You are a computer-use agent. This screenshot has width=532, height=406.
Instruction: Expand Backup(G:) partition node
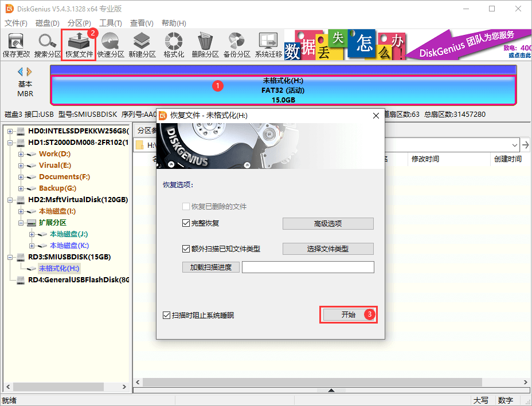click(21, 188)
